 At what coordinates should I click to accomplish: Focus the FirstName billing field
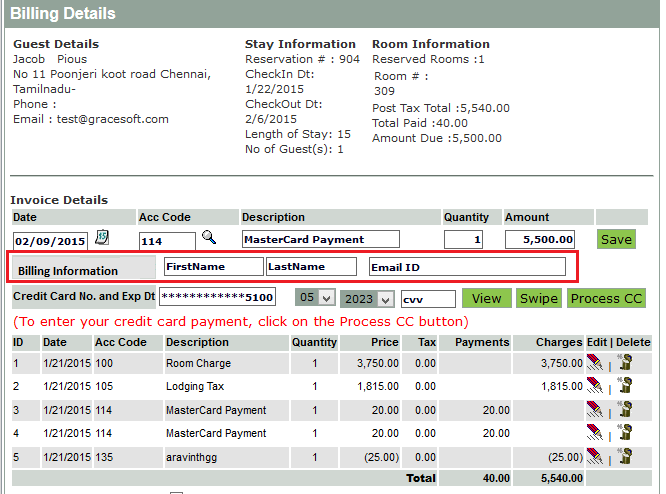click(x=213, y=267)
